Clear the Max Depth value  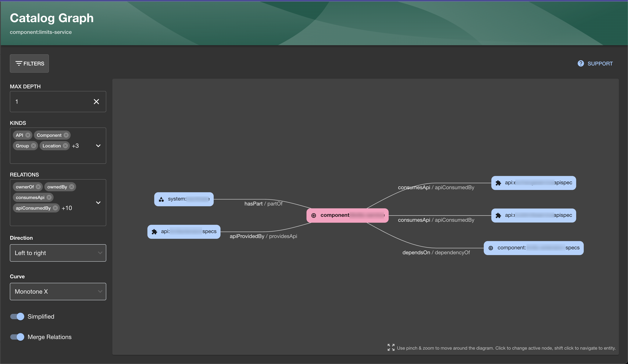tap(96, 102)
